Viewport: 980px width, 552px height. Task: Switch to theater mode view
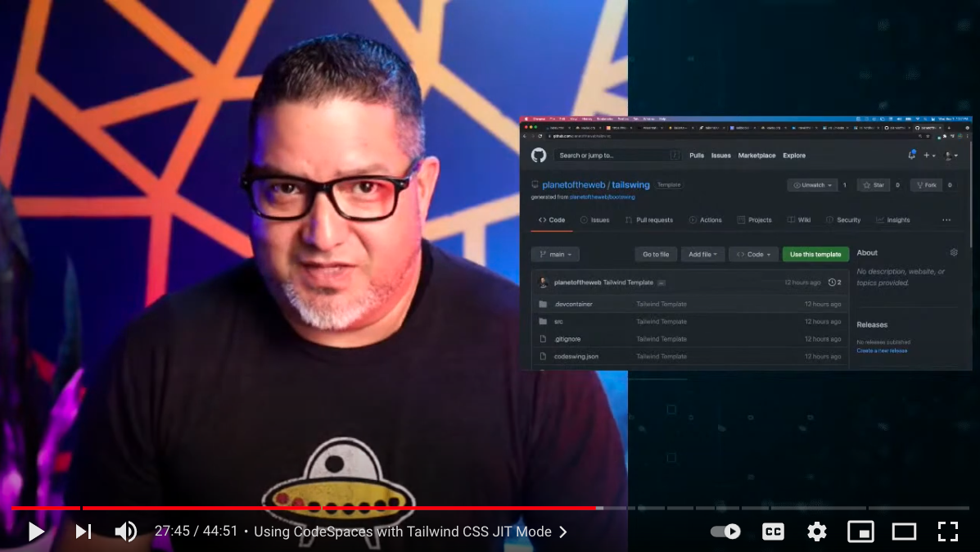pos(904,532)
